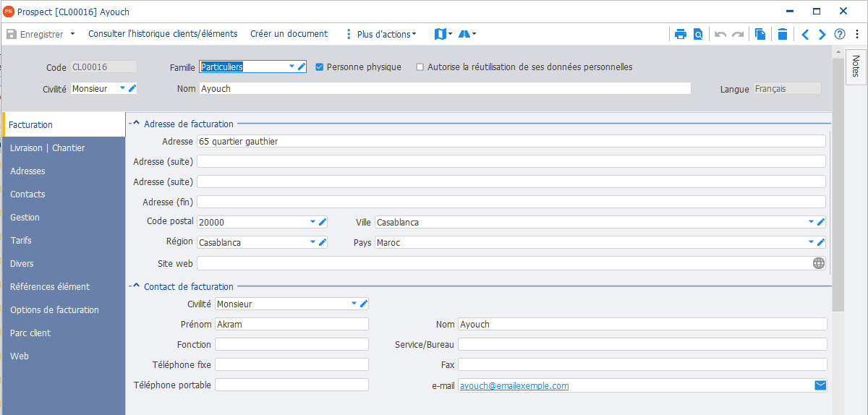This screenshot has height=415, width=868.
Task: Open the top Civilité Monsieur dropdown
Action: (x=122, y=88)
